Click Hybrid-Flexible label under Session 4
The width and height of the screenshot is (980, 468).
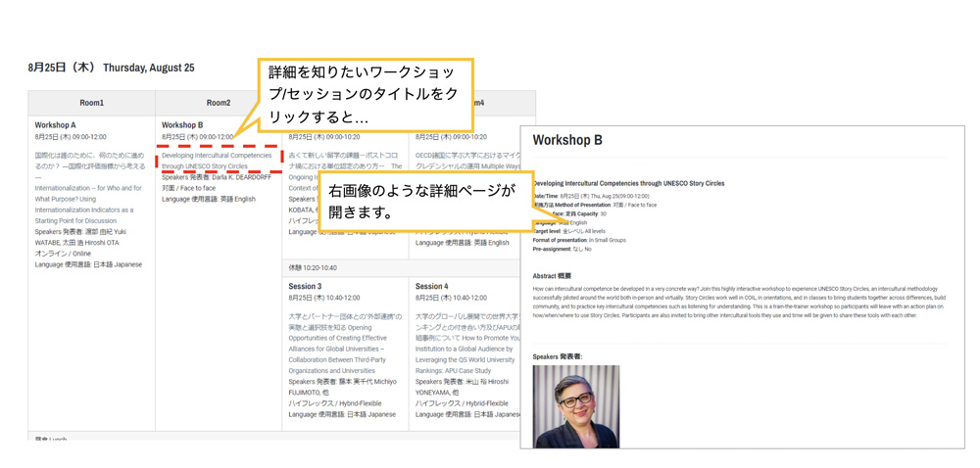[x=462, y=403]
